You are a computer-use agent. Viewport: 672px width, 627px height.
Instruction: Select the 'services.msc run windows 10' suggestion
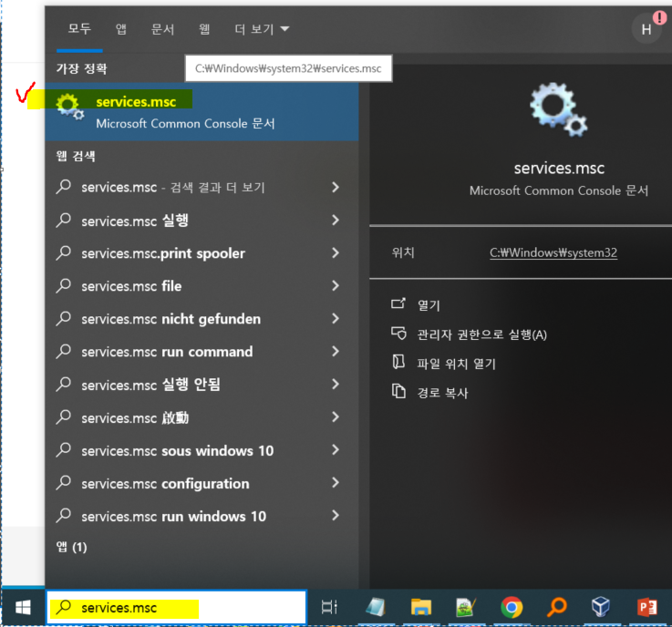click(x=202, y=516)
